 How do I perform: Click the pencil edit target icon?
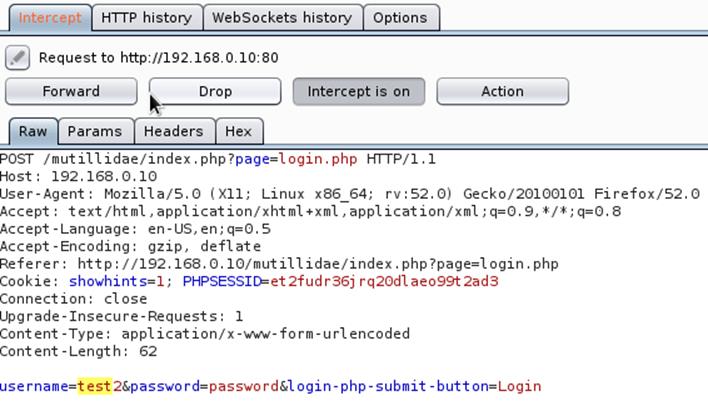tap(17, 57)
